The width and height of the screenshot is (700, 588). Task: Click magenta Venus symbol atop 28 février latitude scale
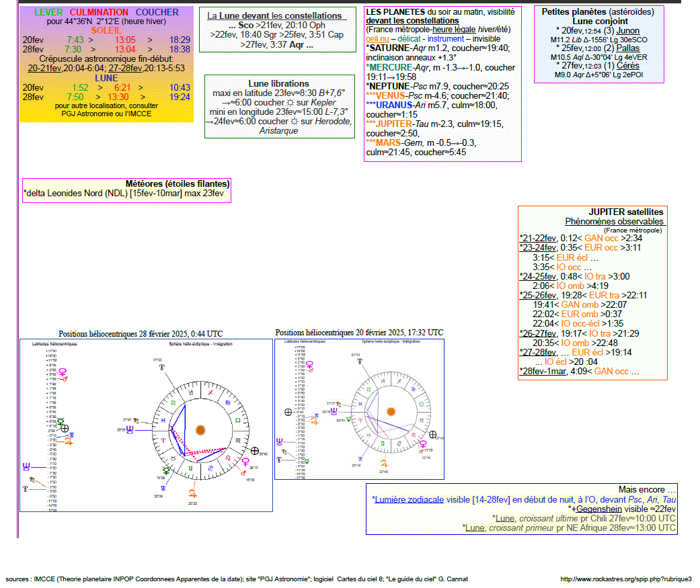63,371
